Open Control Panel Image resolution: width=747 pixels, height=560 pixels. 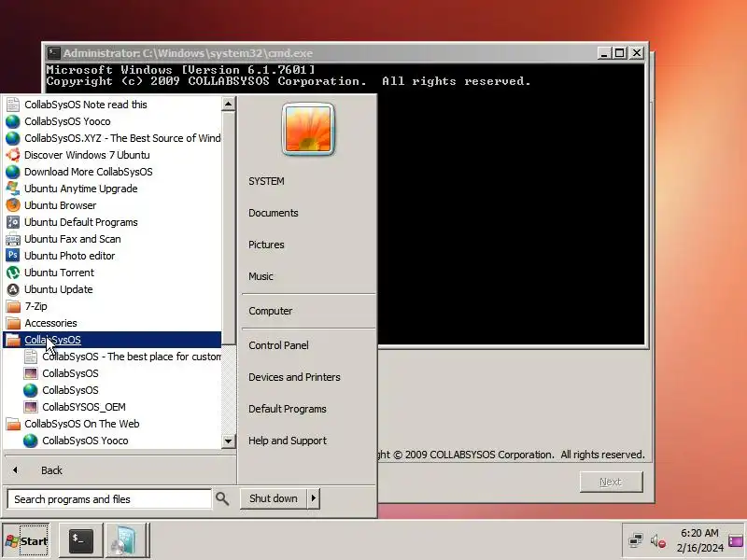tap(278, 345)
